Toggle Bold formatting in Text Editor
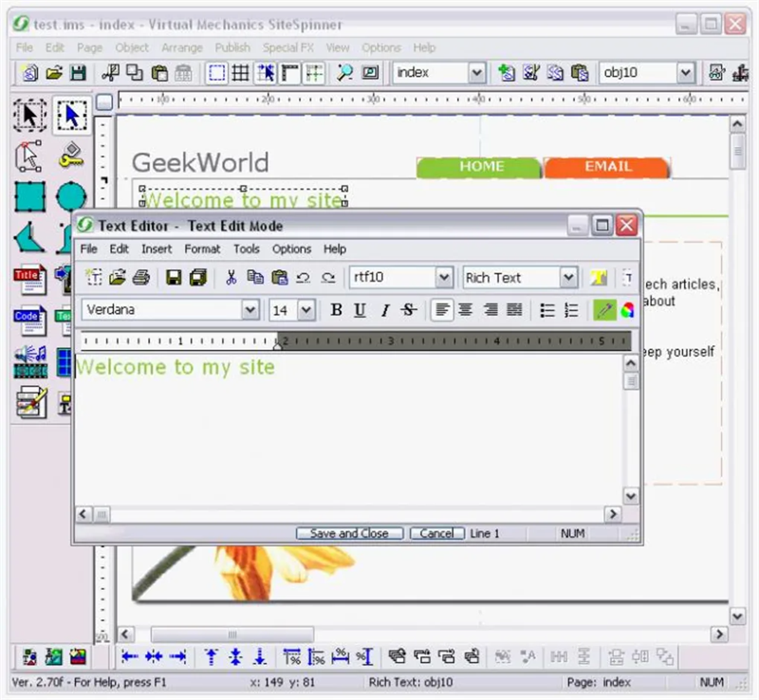The image size is (759, 700). [x=337, y=310]
